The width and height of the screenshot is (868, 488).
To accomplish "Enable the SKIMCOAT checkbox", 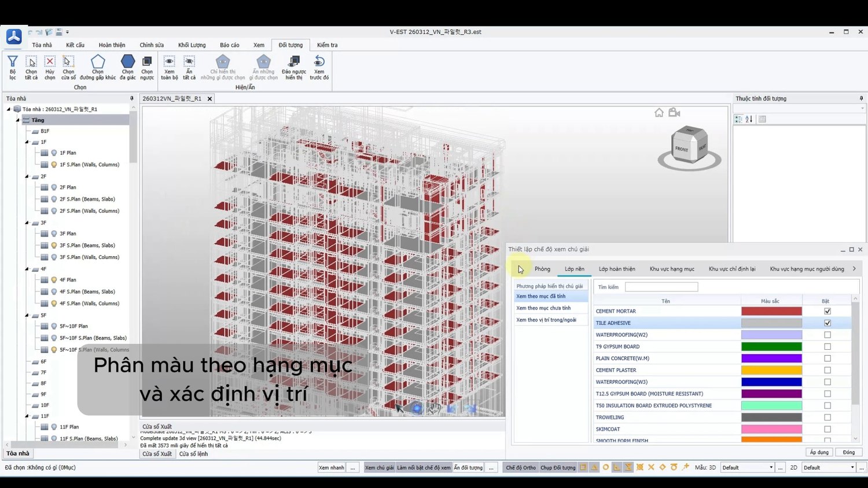I will [827, 429].
